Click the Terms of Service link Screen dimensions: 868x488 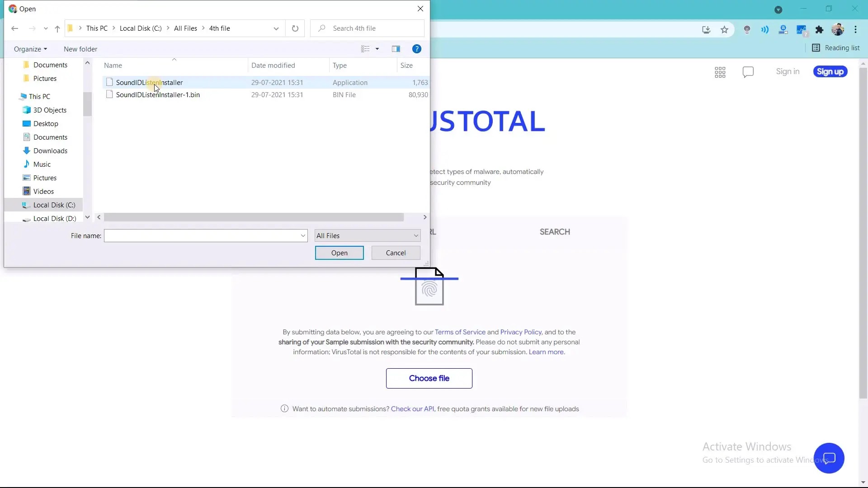click(x=460, y=332)
